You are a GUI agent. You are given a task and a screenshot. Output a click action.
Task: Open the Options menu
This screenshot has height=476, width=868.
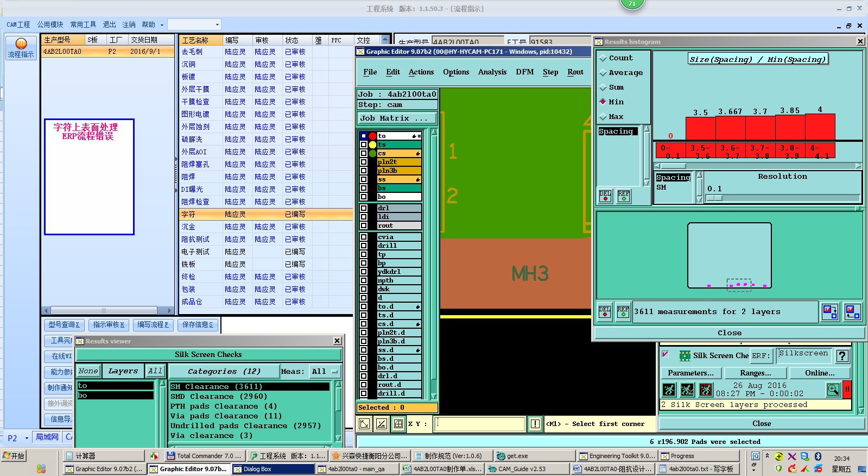pos(456,72)
